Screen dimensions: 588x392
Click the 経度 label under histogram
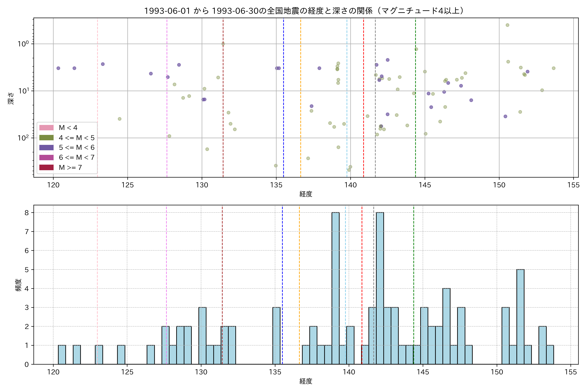(306, 381)
